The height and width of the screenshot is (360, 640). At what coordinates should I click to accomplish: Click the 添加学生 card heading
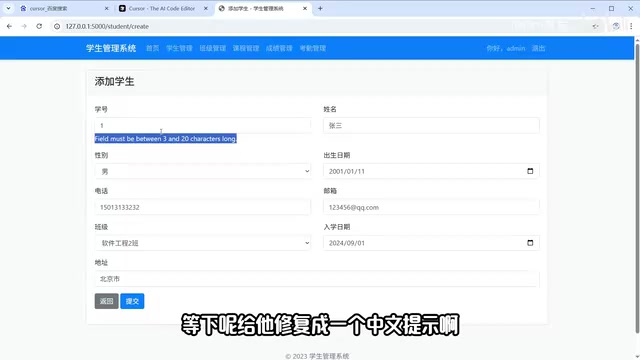point(114,82)
